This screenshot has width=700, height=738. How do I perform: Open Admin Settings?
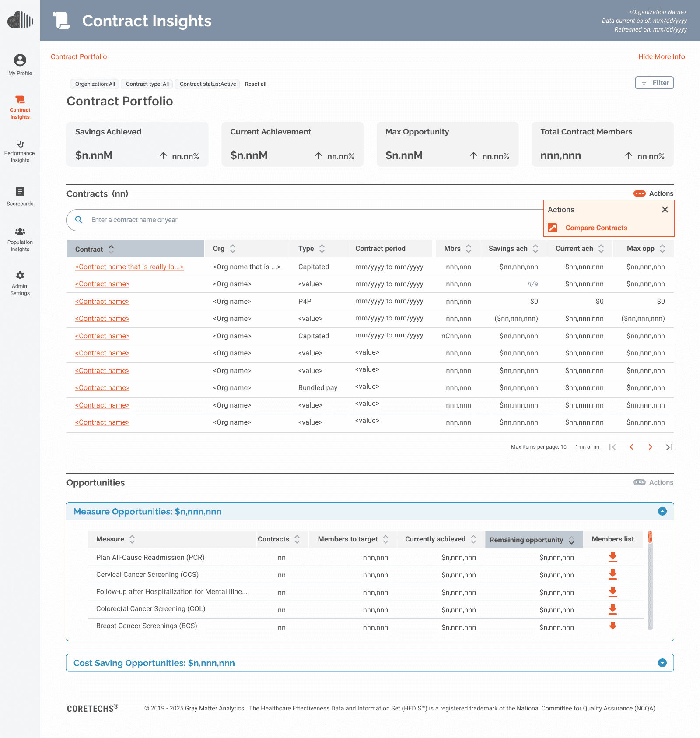point(20,284)
